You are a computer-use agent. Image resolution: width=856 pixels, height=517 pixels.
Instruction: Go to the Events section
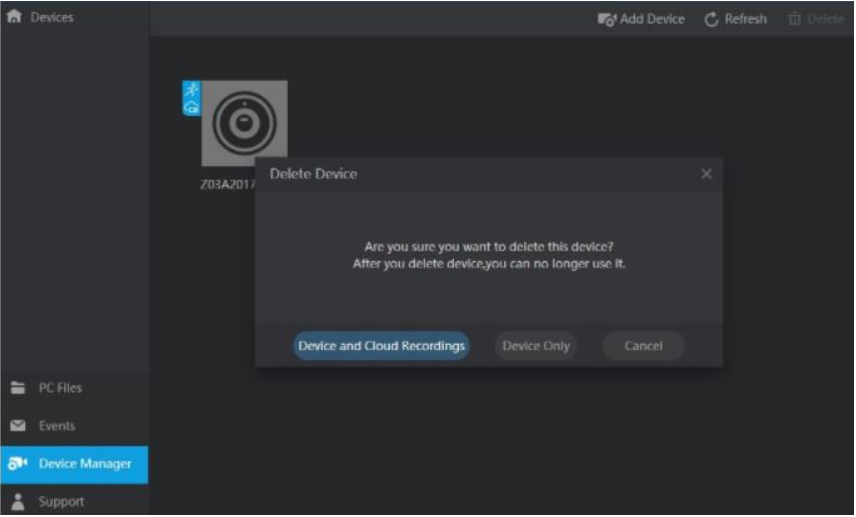57,426
